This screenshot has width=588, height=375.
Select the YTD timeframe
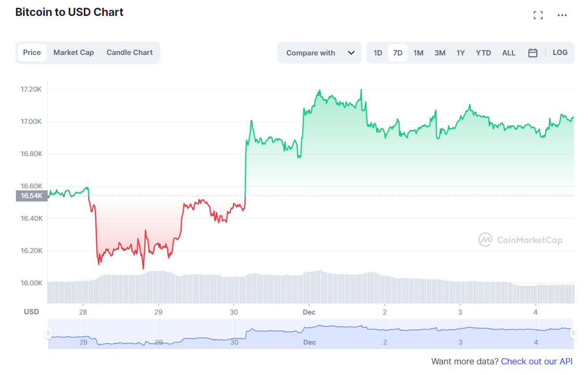click(x=483, y=53)
